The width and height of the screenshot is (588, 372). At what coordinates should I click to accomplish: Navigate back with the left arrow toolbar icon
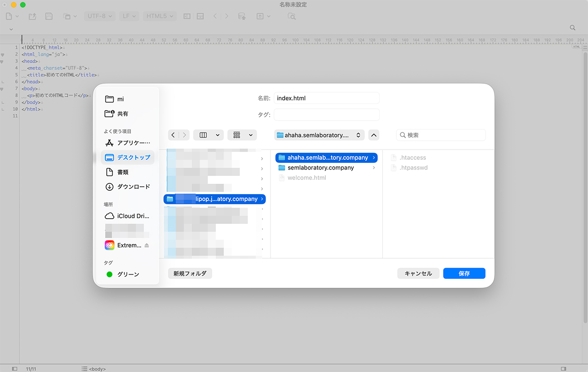[215, 16]
